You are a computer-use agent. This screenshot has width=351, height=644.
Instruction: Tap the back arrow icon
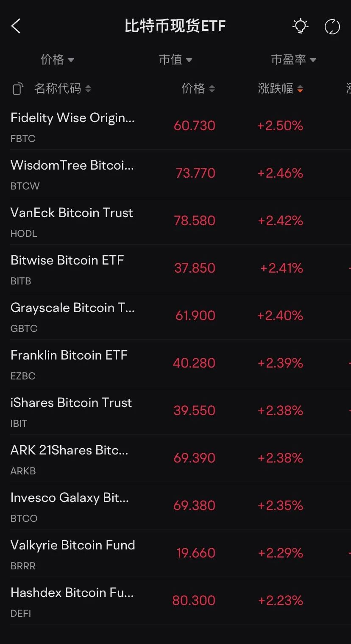(x=16, y=26)
